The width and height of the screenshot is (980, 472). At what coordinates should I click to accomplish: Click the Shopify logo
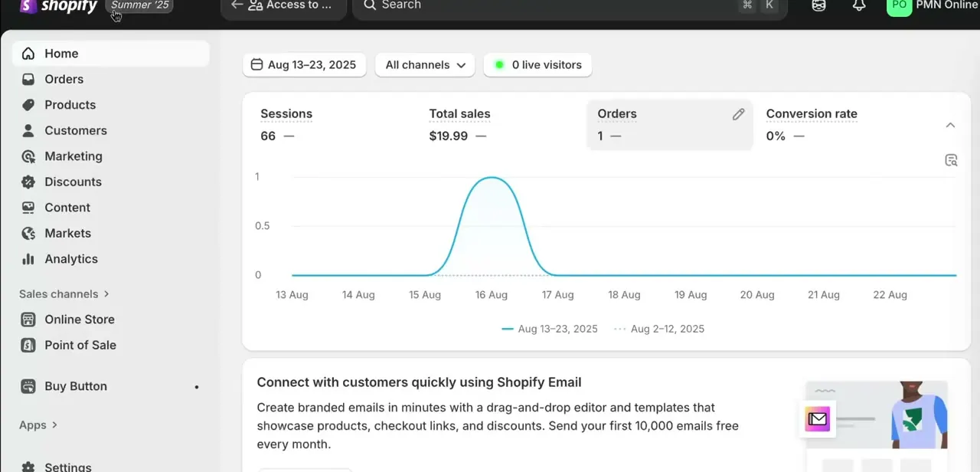[58, 6]
